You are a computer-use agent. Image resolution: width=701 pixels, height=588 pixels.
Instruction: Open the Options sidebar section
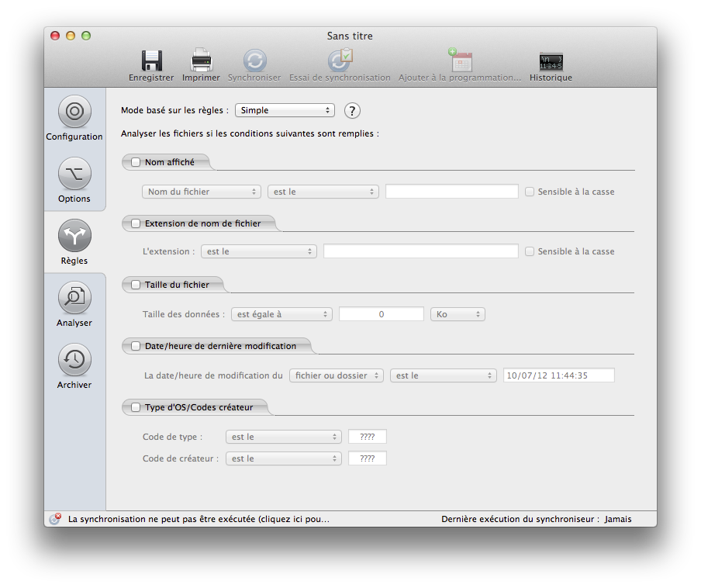pos(74,181)
